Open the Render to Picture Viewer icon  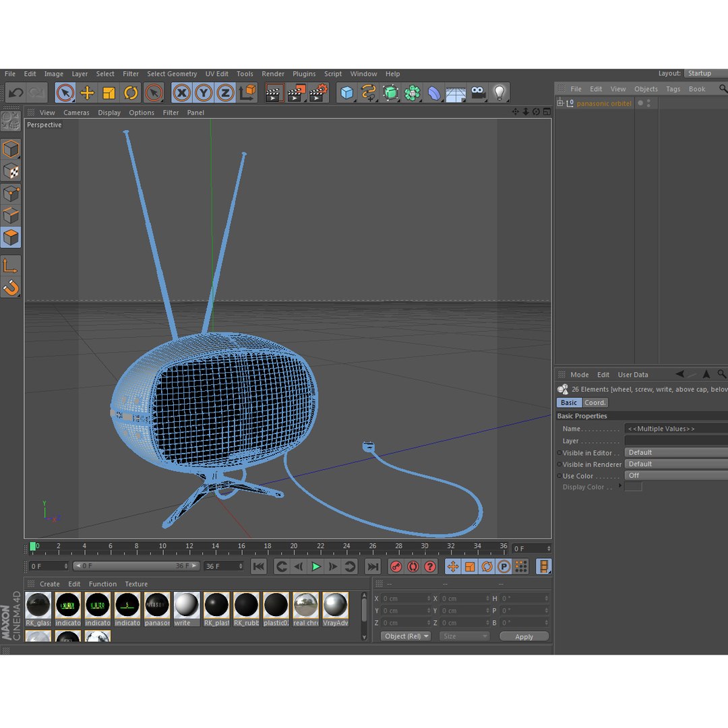(x=296, y=93)
